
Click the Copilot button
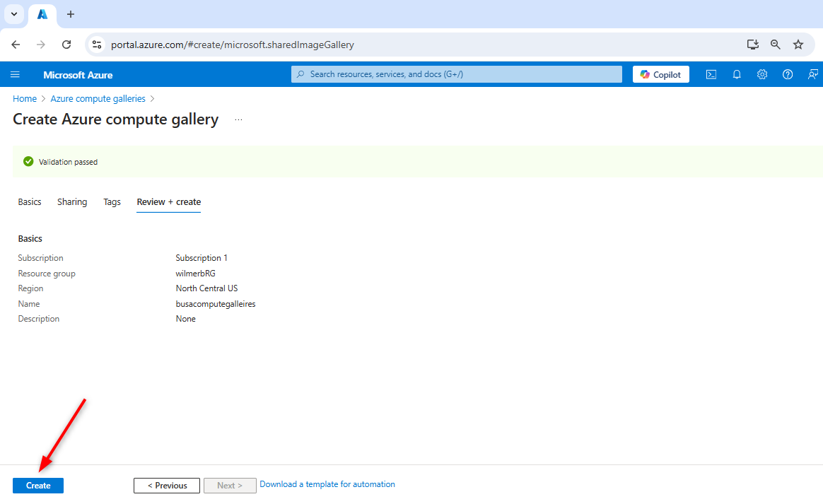661,74
